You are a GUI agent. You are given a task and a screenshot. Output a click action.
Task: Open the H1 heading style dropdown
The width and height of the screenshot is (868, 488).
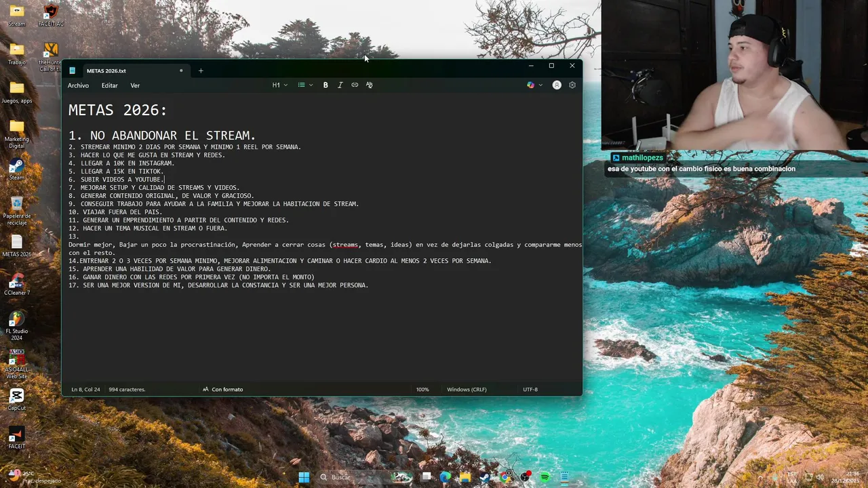coord(280,85)
